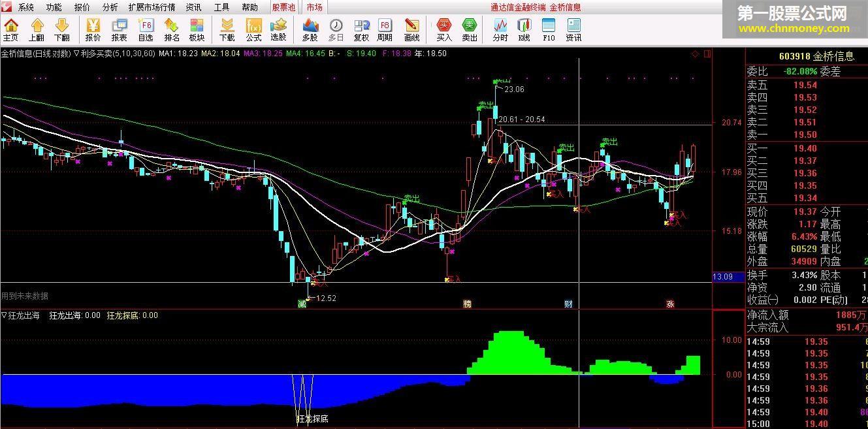Open the 分析 menu
The width and height of the screenshot is (868, 429).
tap(110, 7)
